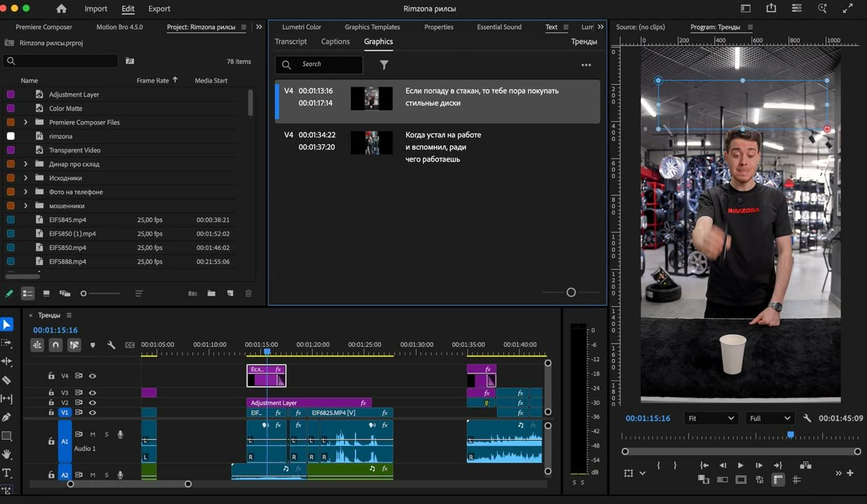Toggle the lock on track V3
The height and width of the screenshot is (504, 867).
click(51, 392)
